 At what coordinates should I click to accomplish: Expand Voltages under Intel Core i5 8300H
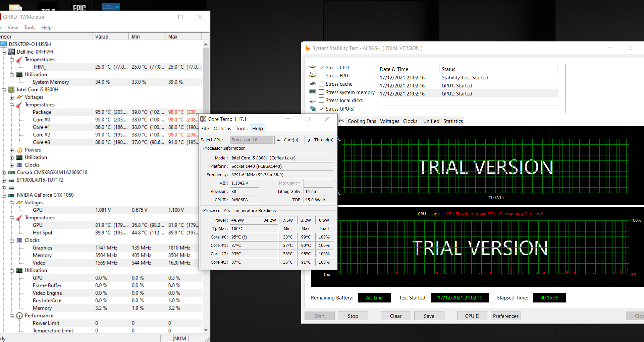coord(12,97)
